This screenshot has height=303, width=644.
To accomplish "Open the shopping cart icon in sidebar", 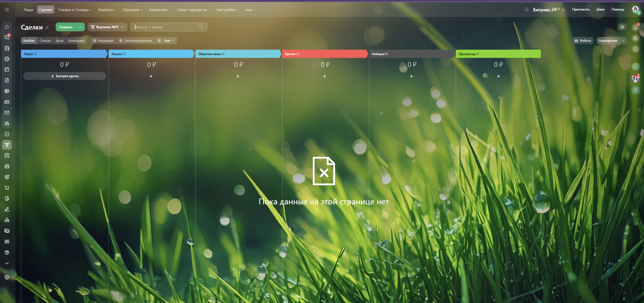I will pyautogui.click(x=7, y=188).
